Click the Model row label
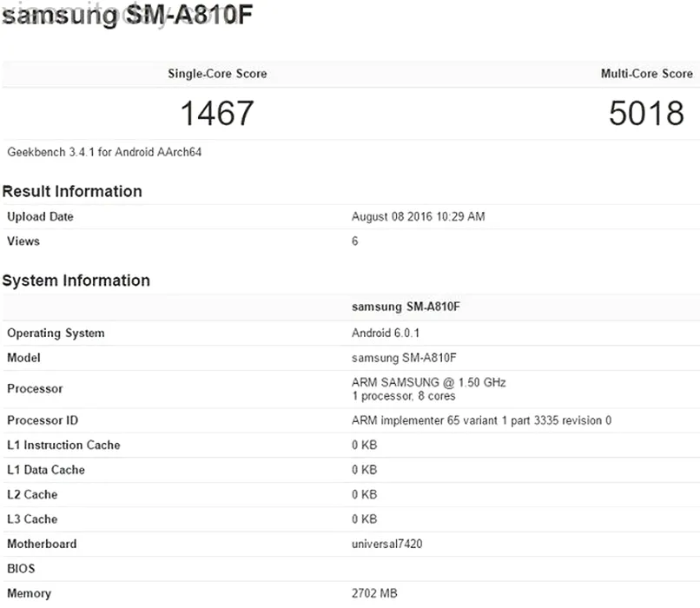Screen dimensions: 700x608 (x=23, y=358)
